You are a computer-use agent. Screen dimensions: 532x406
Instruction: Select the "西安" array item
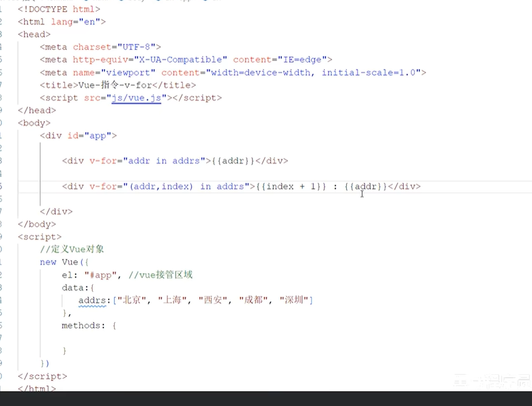[213, 300]
